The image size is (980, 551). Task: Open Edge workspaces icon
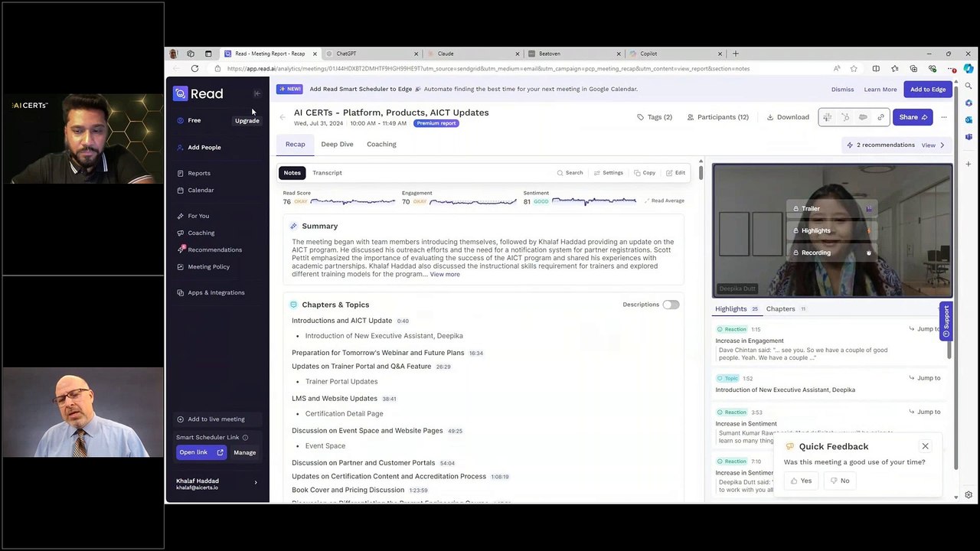click(x=191, y=54)
